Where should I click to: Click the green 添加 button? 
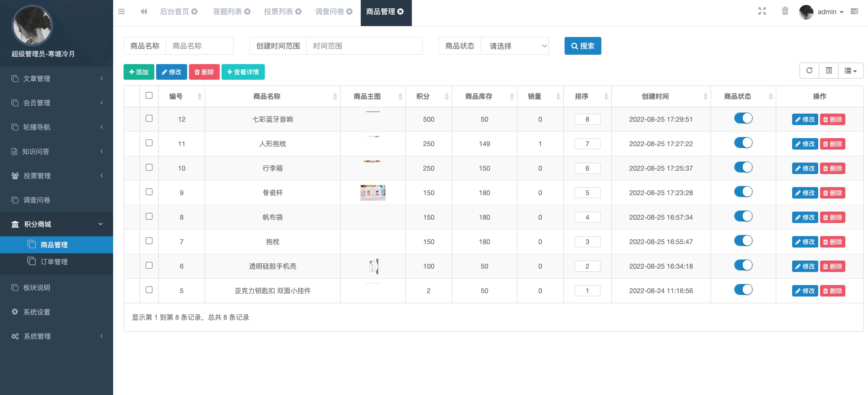tap(139, 72)
